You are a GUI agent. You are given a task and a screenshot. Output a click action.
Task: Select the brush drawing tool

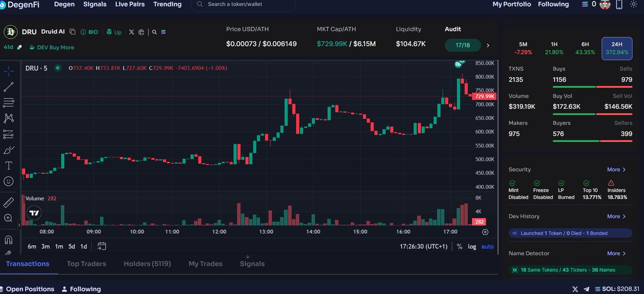click(x=9, y=150)
